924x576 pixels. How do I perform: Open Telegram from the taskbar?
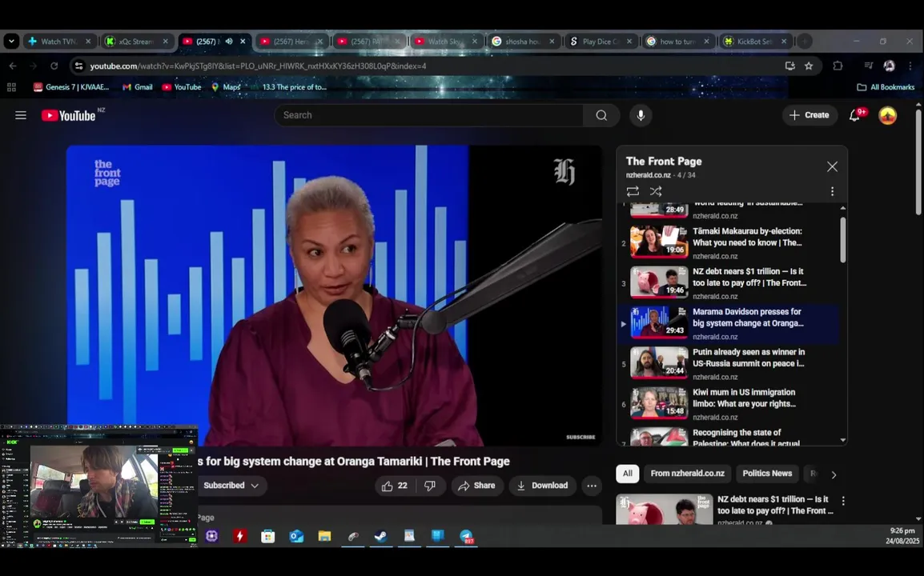click(467, 536)
